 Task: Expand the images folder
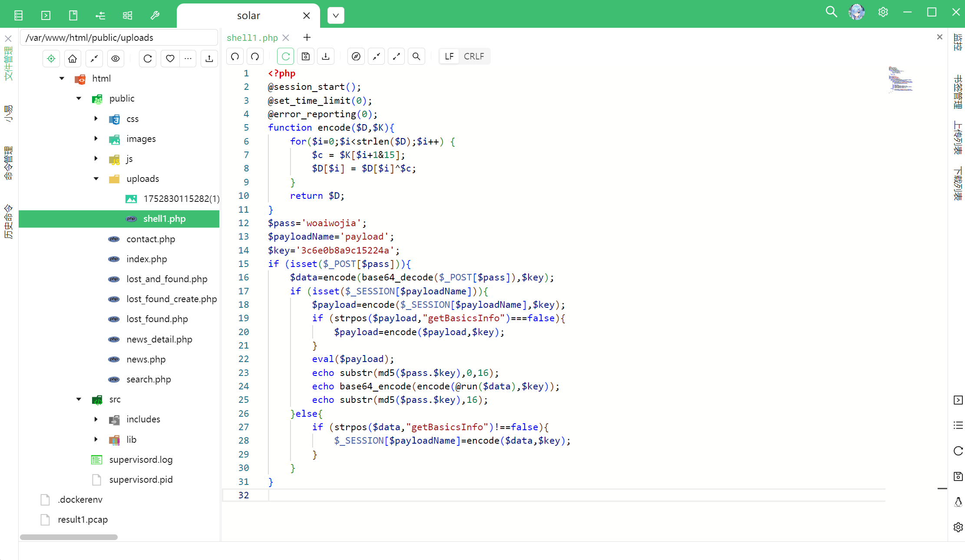click(96, 138)
